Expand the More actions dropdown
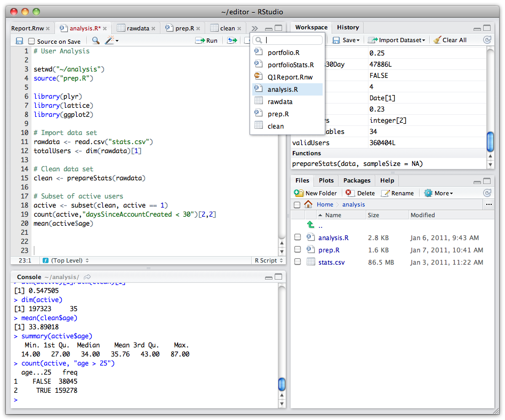Screen dimensions: 505x420 pos(438,193)
